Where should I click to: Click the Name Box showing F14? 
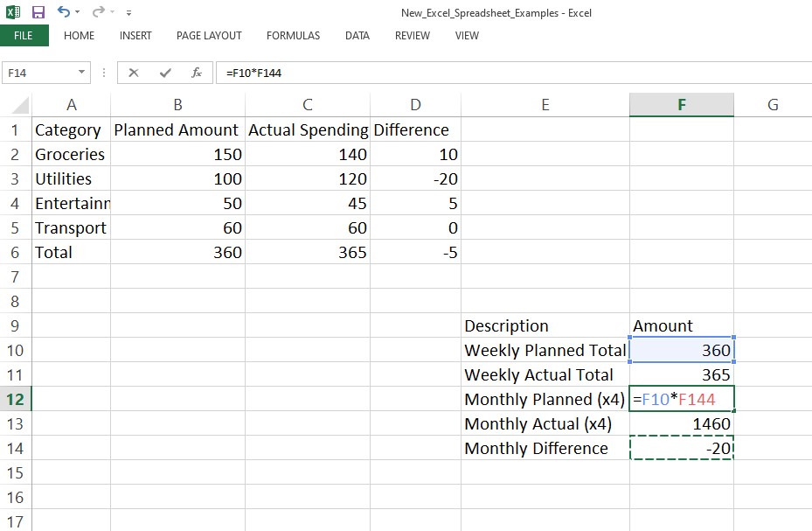(x=39, y=73)
